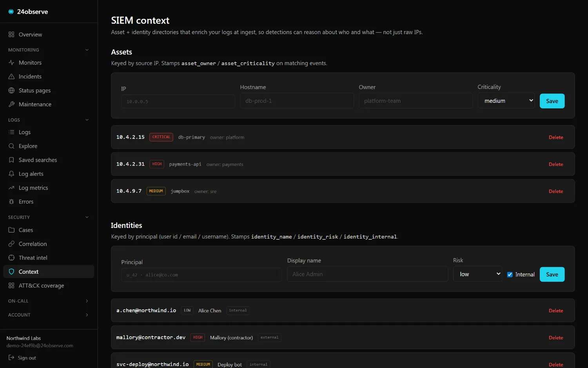588x368 pixels.
Task: Click the CRITICAL badge on db-primary
Action: (161, 137)
